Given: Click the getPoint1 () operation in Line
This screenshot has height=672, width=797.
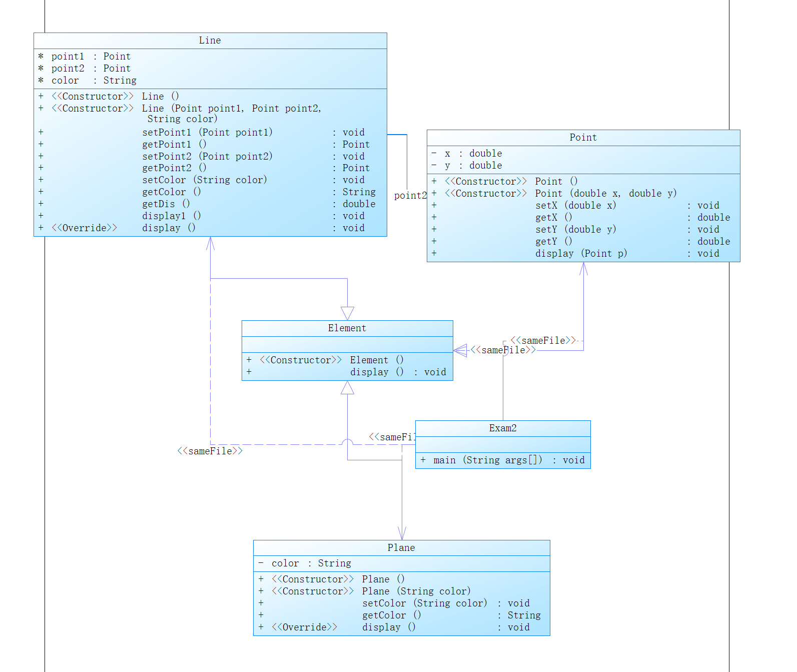Looking at the screenshot, I should (174, 145).
